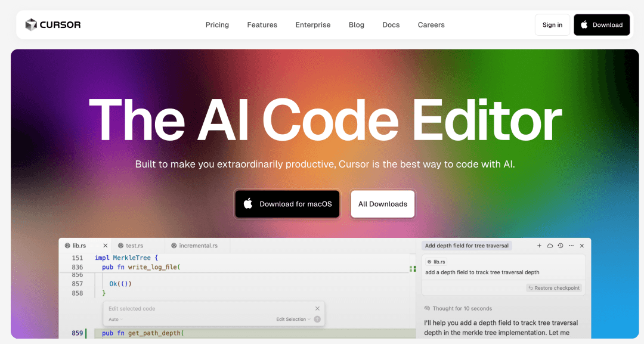Screen dimensions: 644x344
Task: Click the plus icon for new chat
Action: (x=539, y=246)
